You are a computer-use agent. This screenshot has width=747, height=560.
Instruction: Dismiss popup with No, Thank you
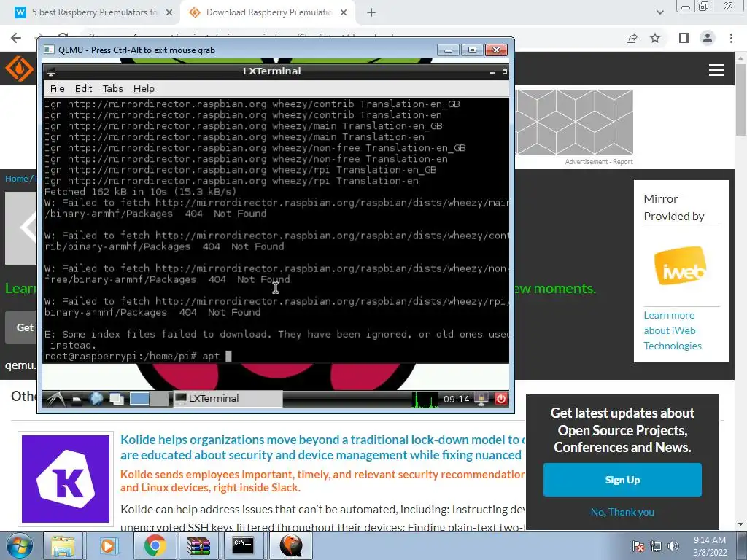point(622,513)
